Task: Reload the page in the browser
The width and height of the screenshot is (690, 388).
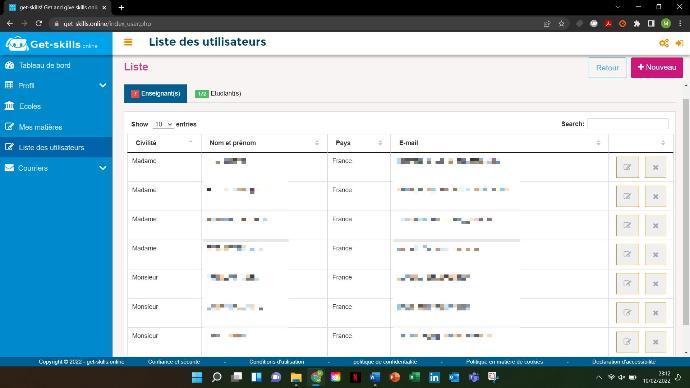Action: click(x=39, y=24)
